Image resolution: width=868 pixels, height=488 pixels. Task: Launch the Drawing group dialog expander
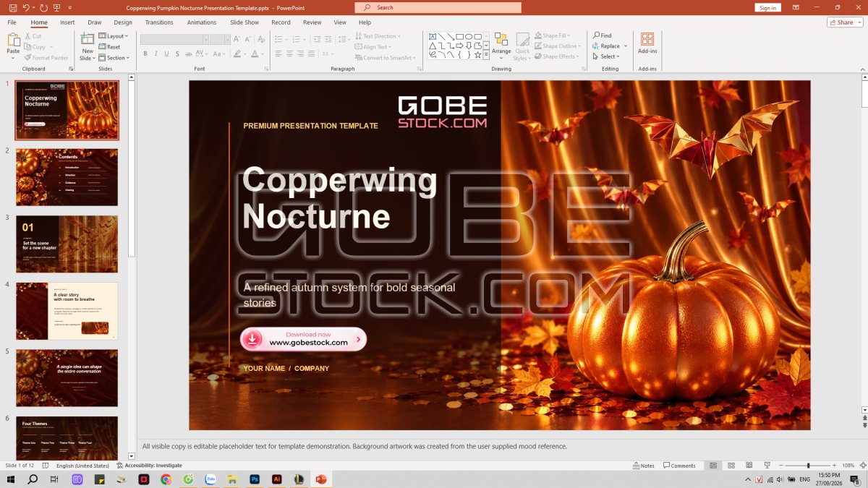[x=582, y=69]
